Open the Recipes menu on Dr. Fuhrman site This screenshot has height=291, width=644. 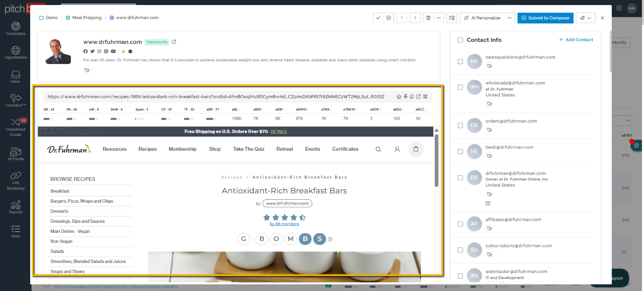coord(148,149)
